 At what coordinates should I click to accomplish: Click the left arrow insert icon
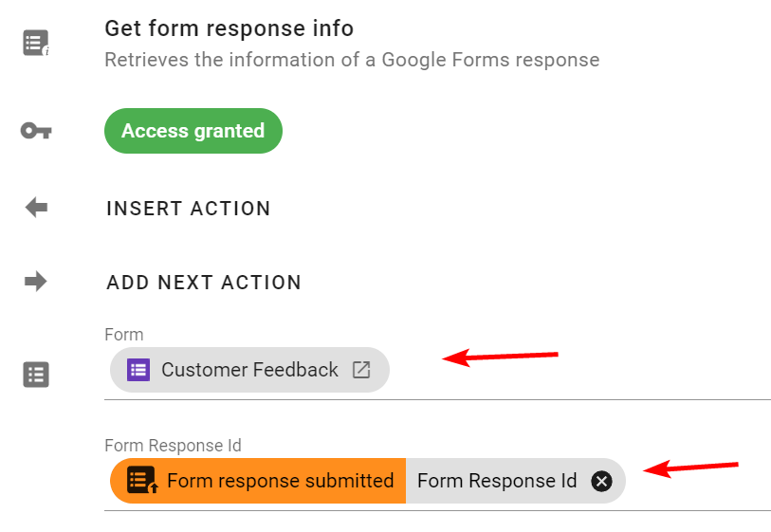coord(36,208)
